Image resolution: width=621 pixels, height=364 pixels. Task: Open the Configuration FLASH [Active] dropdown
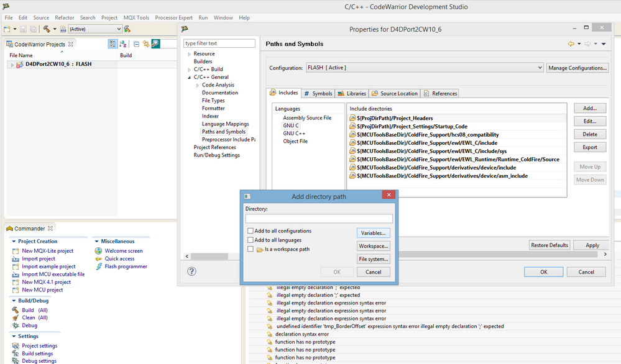pyautogui.click(x=425, y=68)
